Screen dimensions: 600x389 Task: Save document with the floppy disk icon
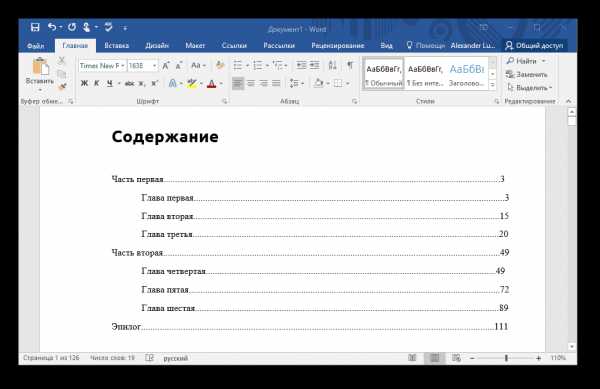click(x=35, y=28)
